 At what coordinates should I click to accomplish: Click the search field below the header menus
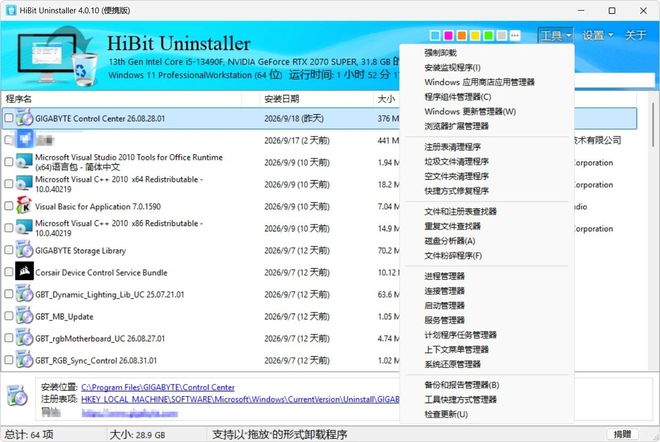coord(615,80)
